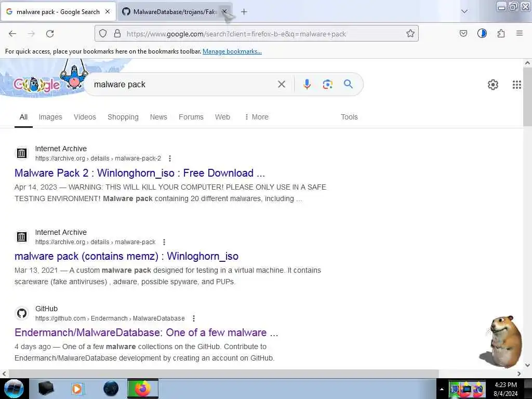Switch to Videos results

(85, 117)
